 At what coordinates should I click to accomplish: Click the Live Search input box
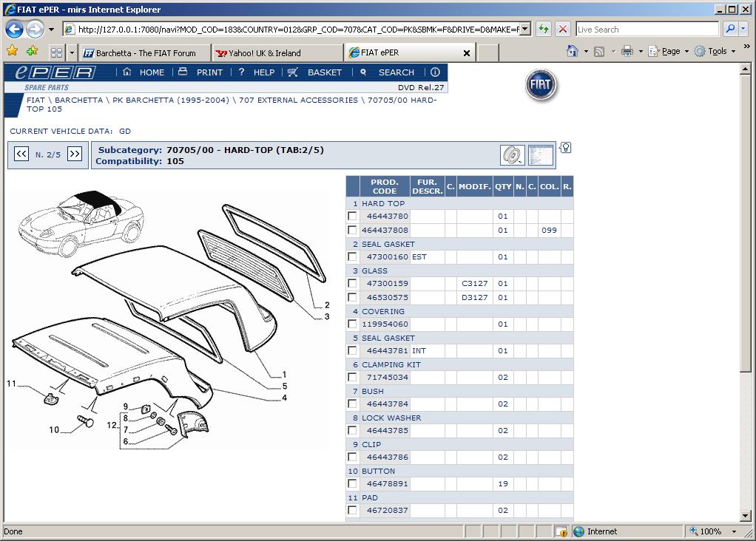coord(647,29)
